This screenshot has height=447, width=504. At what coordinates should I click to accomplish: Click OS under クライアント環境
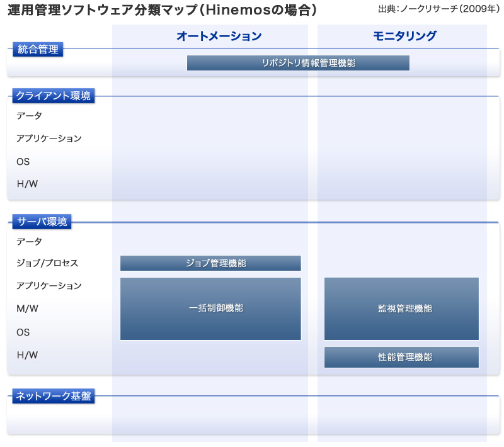23,162
